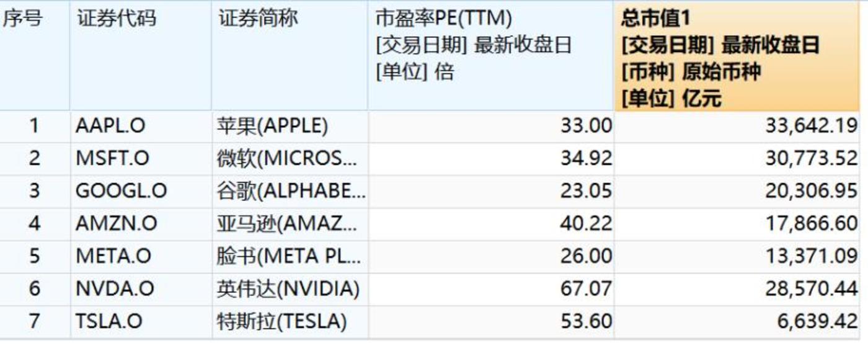Select Apple's market cap 33,642.19

811,126
